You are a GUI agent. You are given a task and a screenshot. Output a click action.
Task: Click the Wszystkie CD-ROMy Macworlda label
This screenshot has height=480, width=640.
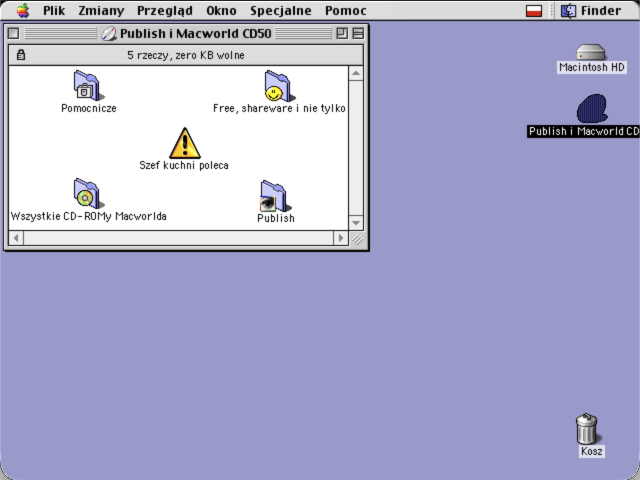tap(89, 216)
